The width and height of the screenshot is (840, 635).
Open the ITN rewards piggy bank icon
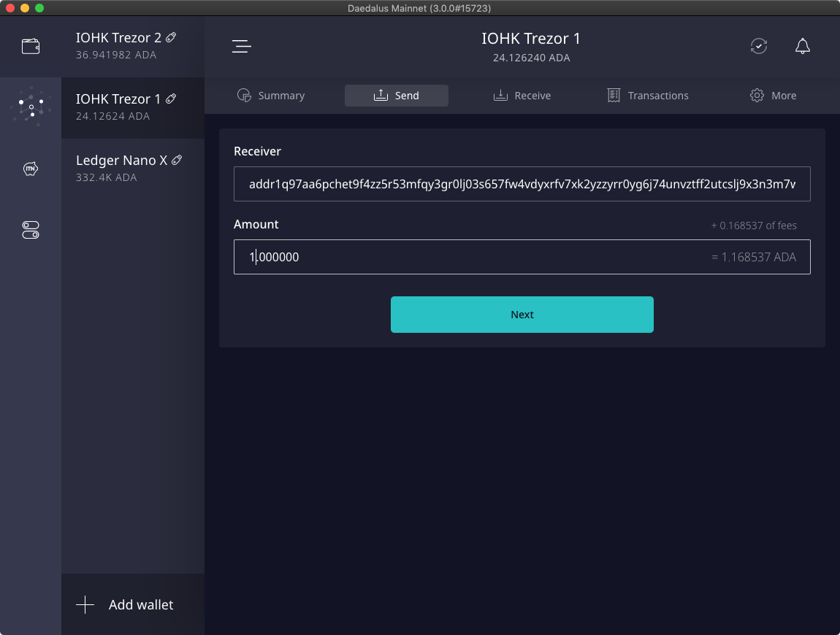tap(31, 169)
